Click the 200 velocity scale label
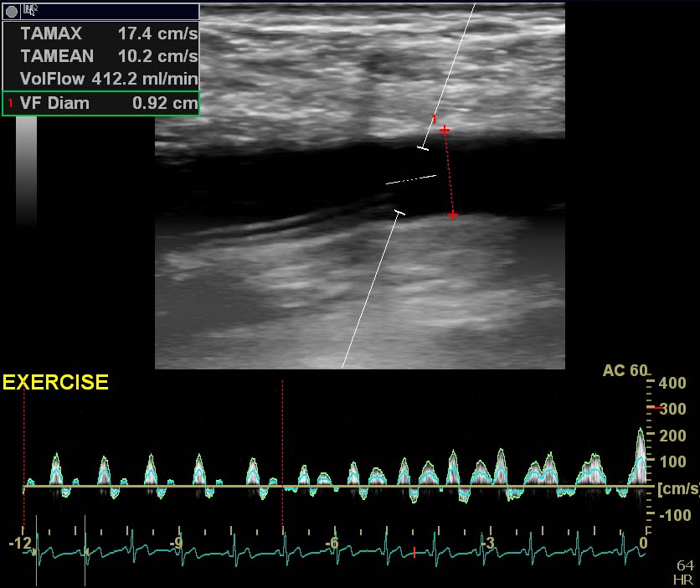 [x=672, y=436]
